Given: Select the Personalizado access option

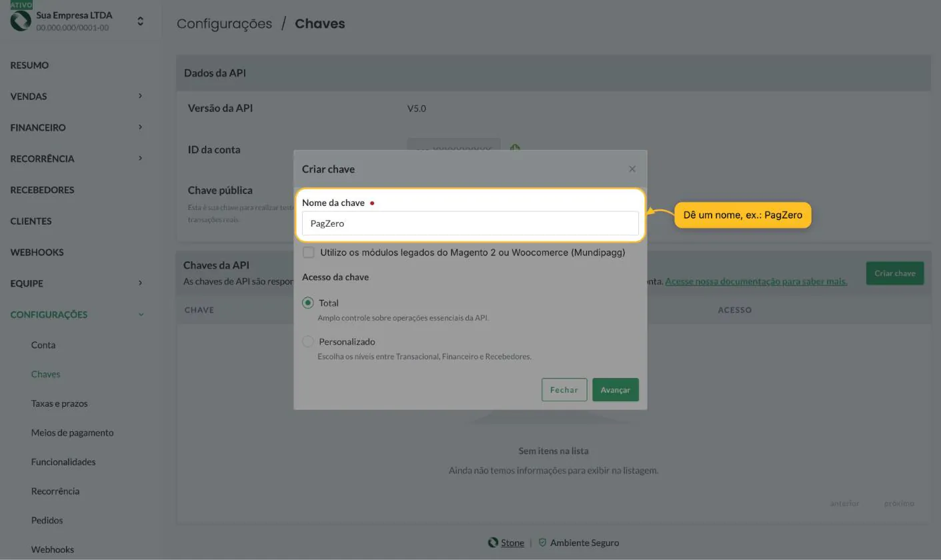Looking at the screenshot, I should coord(307,341).
